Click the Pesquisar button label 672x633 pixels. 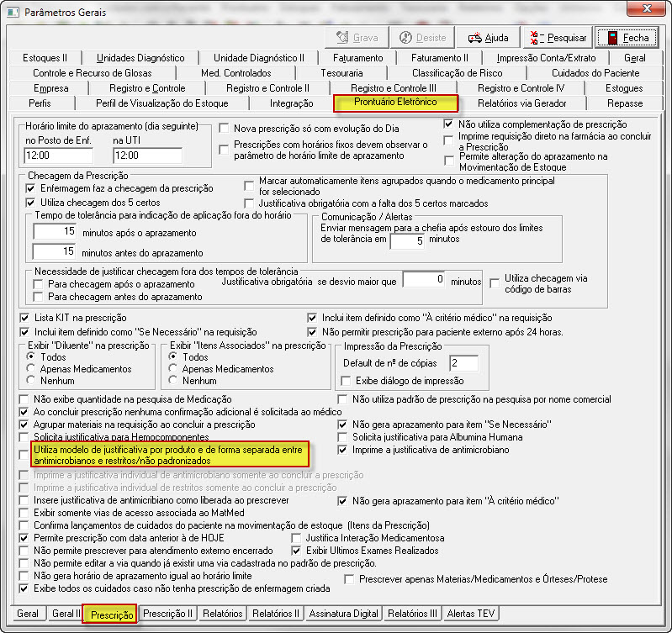(x=567, y=38)
